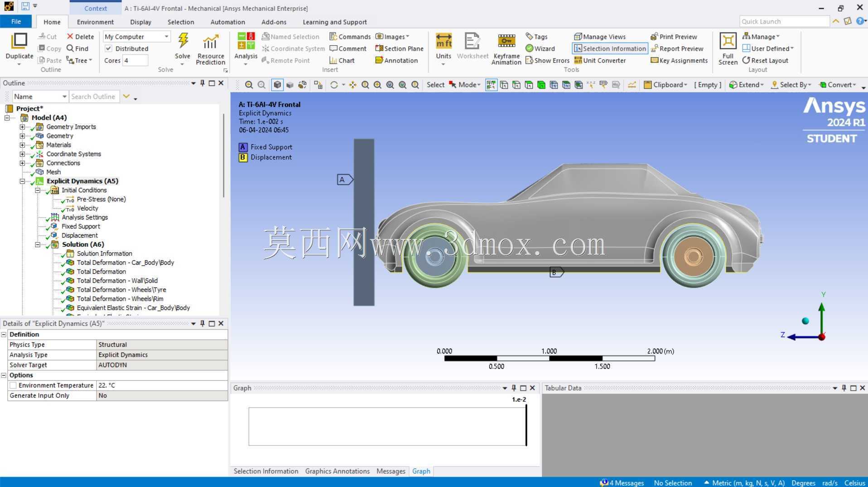
Task: Collapse the Solution (A6) node
Action: pyautogui.click(x=38, y=244)
